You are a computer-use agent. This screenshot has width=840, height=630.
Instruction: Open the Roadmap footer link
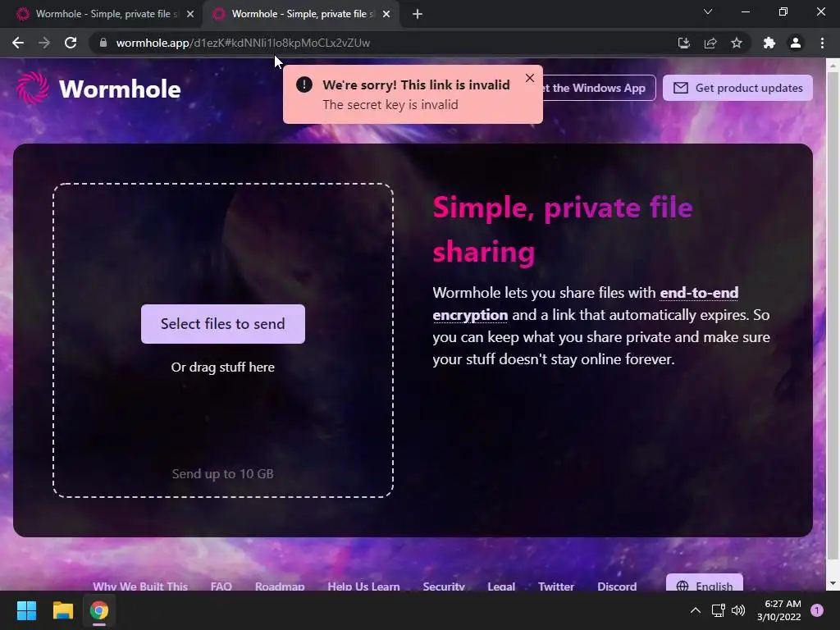280,586
